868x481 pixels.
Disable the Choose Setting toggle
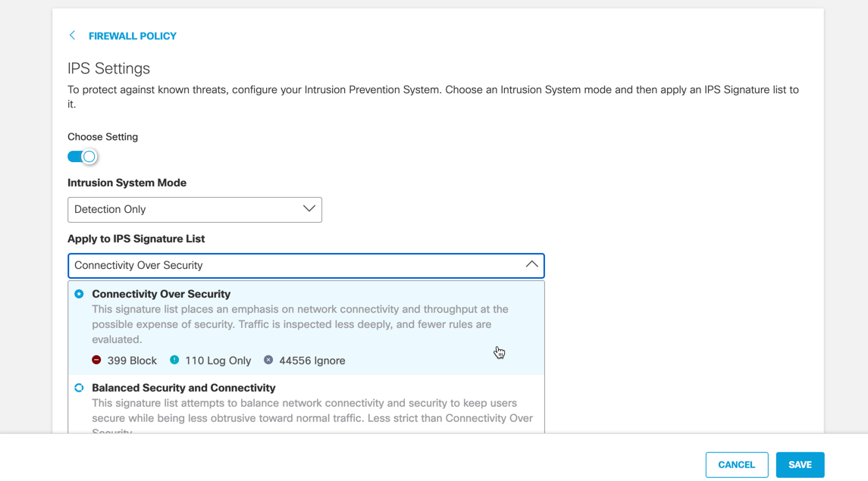click(82, 156)
